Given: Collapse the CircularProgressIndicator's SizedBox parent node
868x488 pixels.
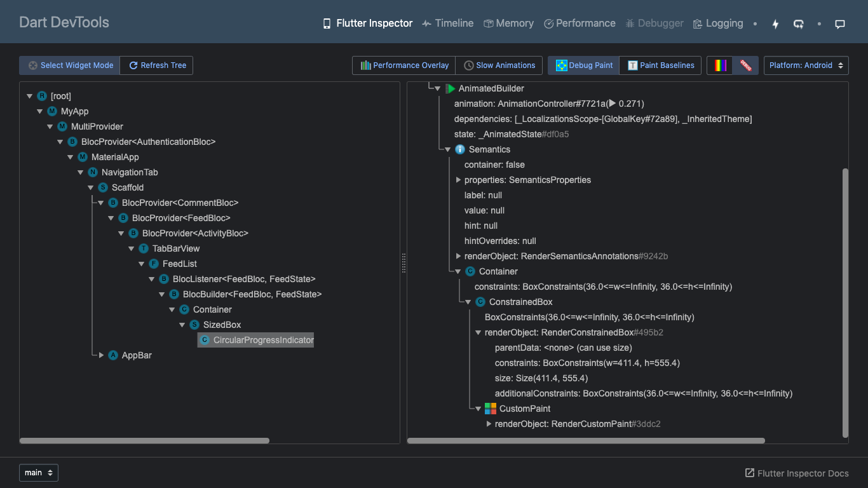Looking at the screenshot, I should click(x=182, y=325).
